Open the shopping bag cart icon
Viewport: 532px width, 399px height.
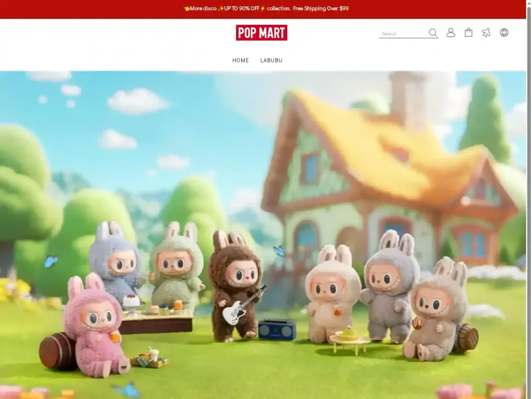click(x=469, y=33)
